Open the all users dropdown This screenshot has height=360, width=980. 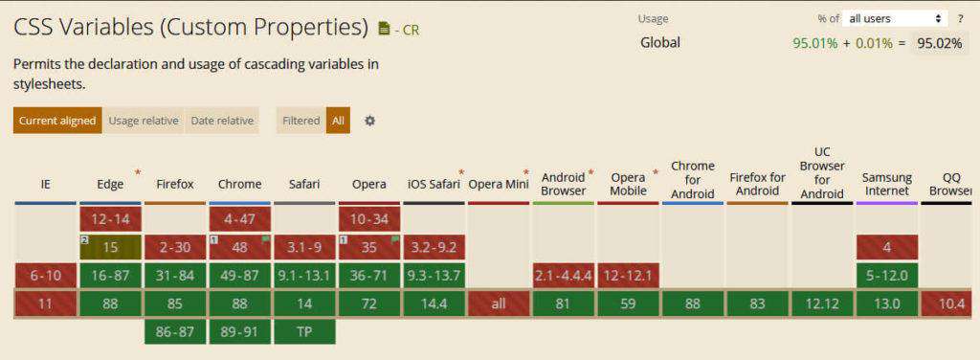[895, 19]
